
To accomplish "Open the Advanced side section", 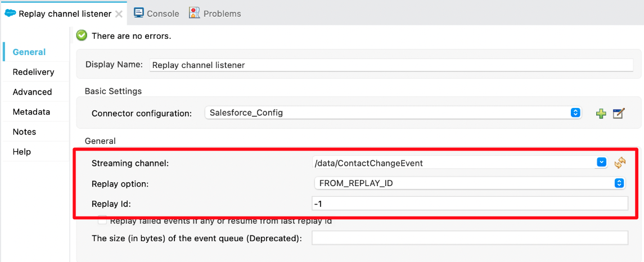I will coord(32,92).
